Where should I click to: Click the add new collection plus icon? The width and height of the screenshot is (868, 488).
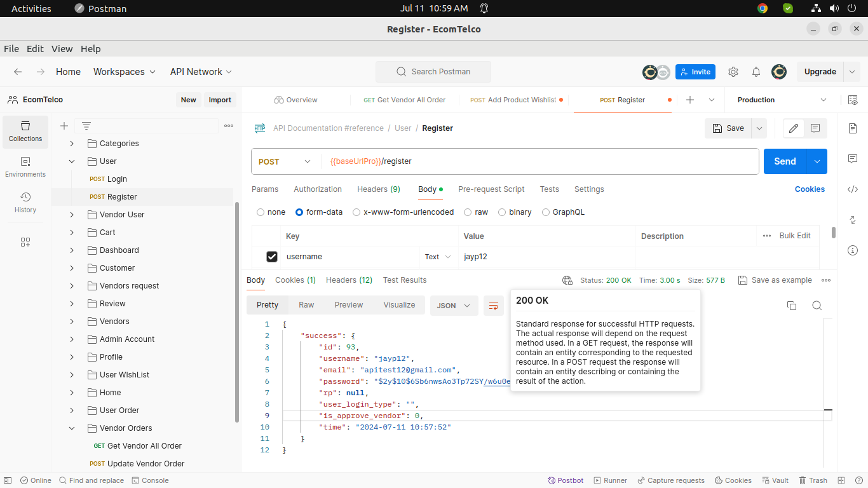pyautogui.click(x=64, y=126)
